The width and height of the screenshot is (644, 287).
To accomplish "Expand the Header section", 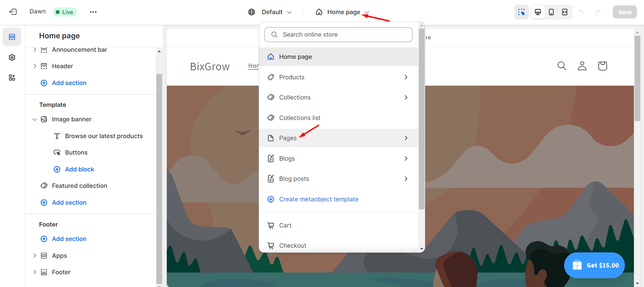I will point(35,66).
